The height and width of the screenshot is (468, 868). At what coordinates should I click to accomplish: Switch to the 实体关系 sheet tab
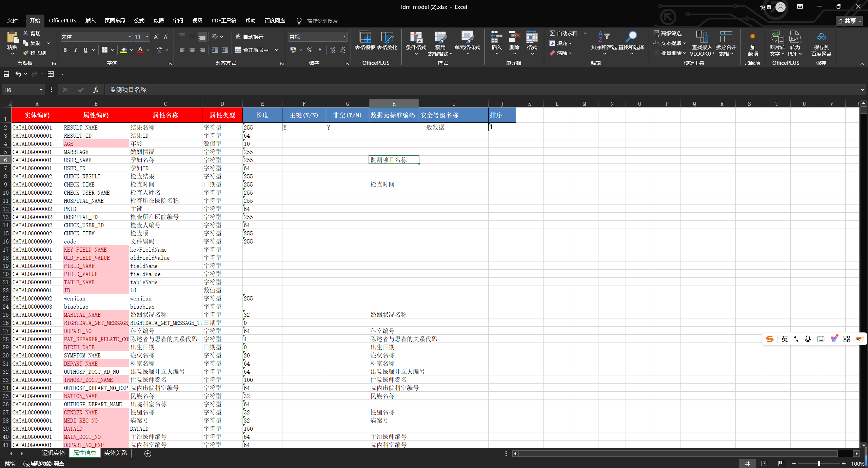click(x=116, y=453)
